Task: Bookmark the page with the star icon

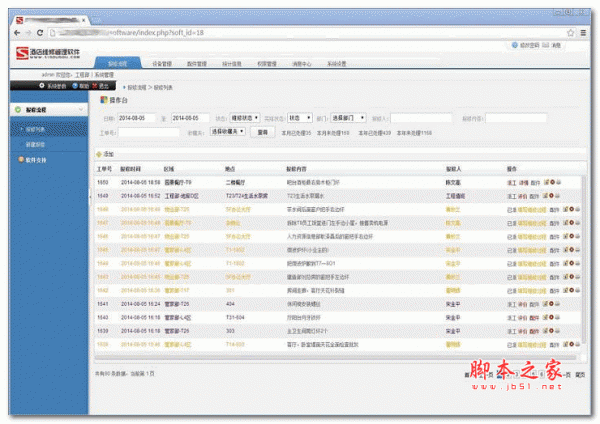Action: (571, 33)
